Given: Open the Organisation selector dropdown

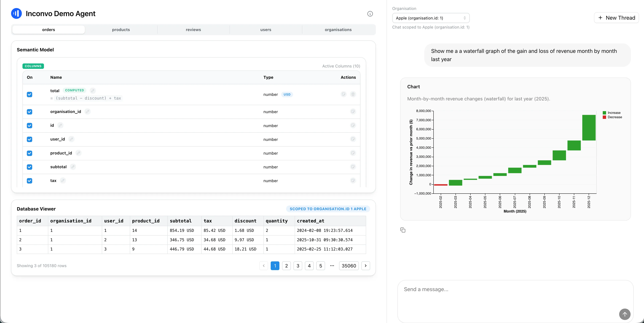Looking at the screenshot, I should click(x=431, y=18).
